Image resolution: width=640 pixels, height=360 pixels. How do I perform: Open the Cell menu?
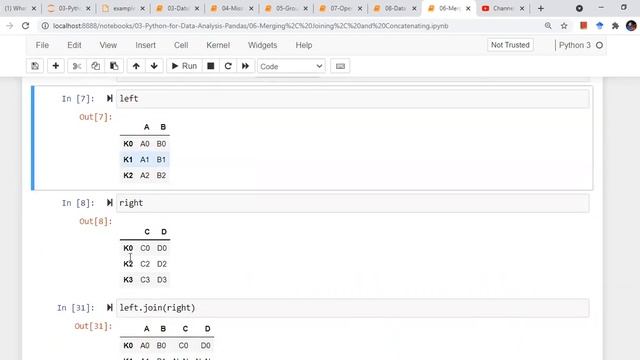tap(181, 45)
